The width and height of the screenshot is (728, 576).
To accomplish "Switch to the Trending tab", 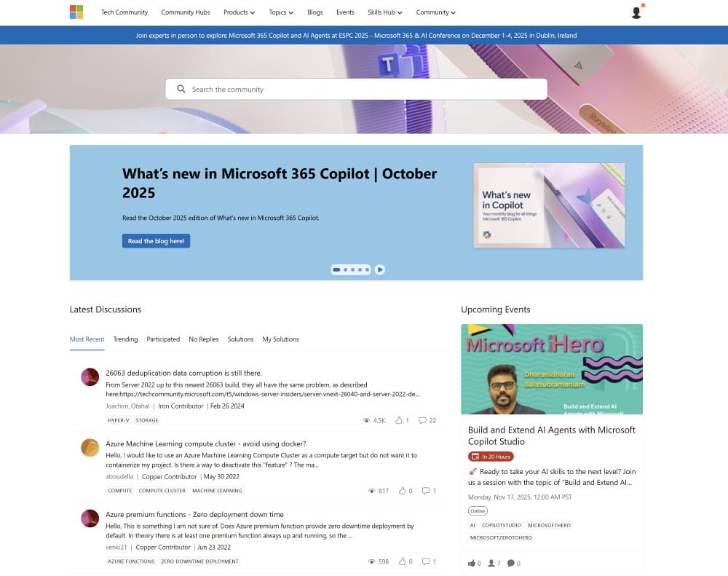I will click(125, 339).
